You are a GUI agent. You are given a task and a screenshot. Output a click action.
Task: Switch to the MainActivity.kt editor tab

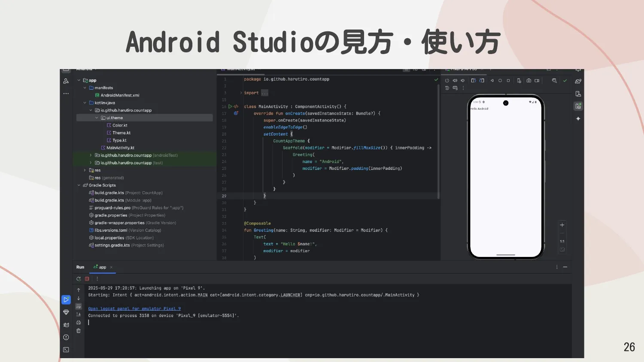pyautogui.click(x=240, y=69)
